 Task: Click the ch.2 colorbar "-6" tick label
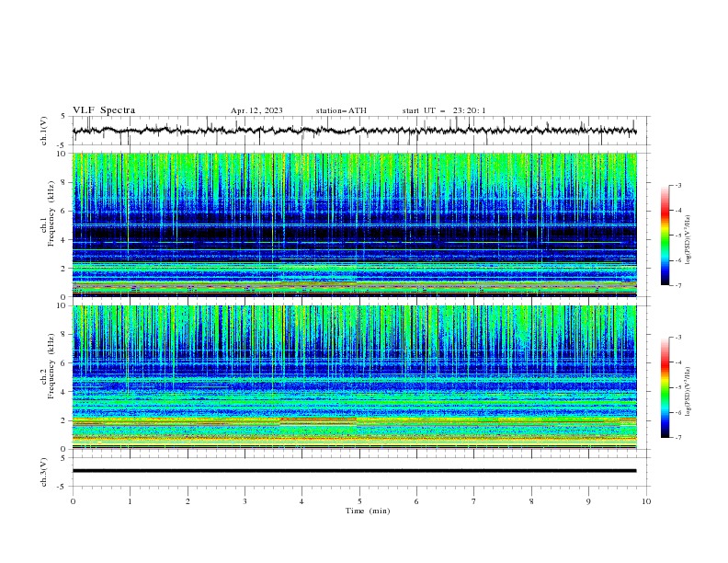coord(678,412)
